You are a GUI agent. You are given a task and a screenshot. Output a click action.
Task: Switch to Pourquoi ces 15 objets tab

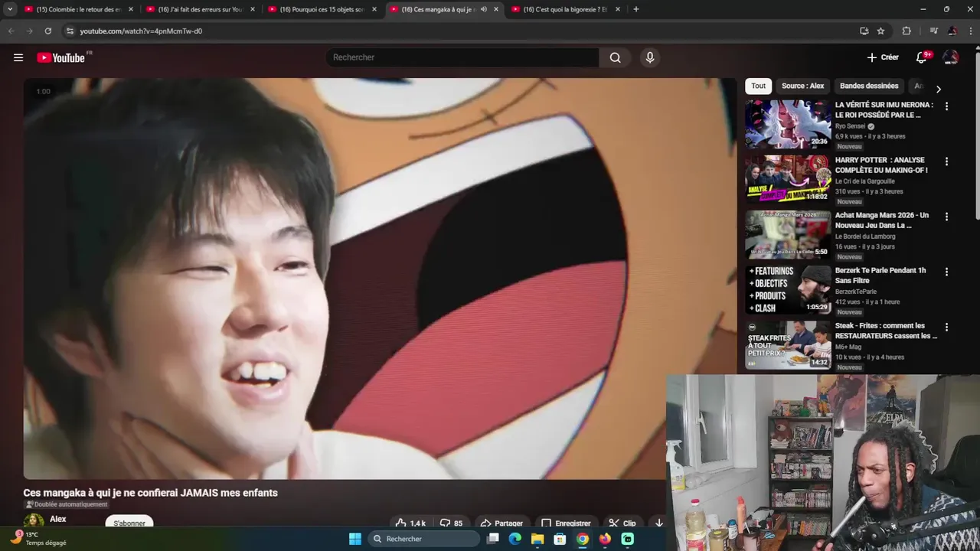point(322,9)
